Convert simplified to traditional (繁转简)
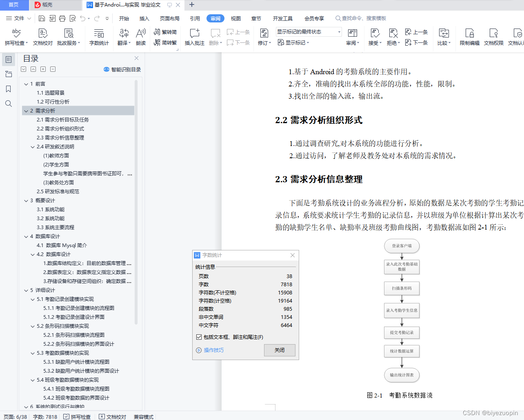This screenshot has width=524, height=420. click(x=165, y=32)
